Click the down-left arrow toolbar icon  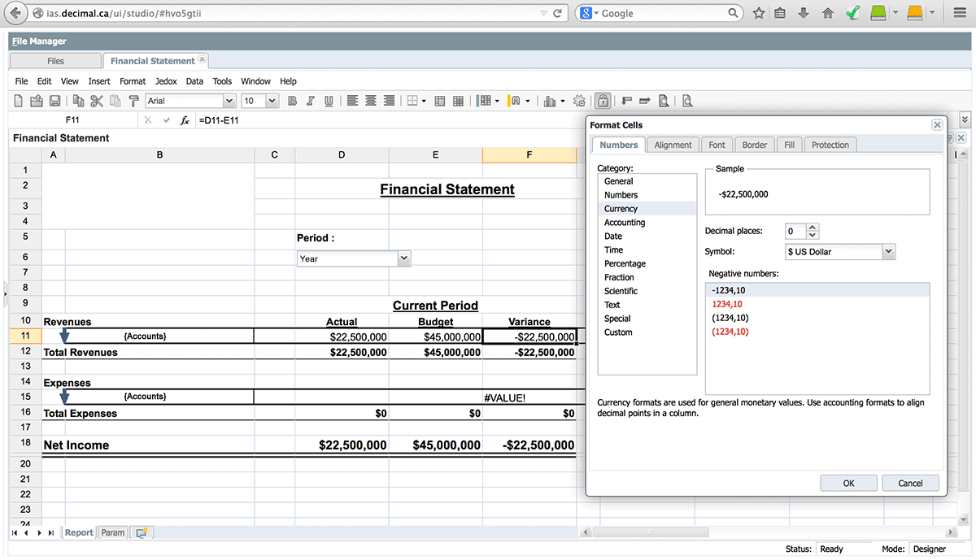[x=626, y=101]
